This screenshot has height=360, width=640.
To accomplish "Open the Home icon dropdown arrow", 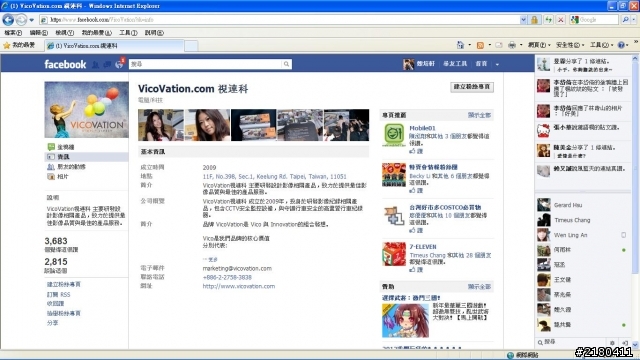I will pos(469,45).
